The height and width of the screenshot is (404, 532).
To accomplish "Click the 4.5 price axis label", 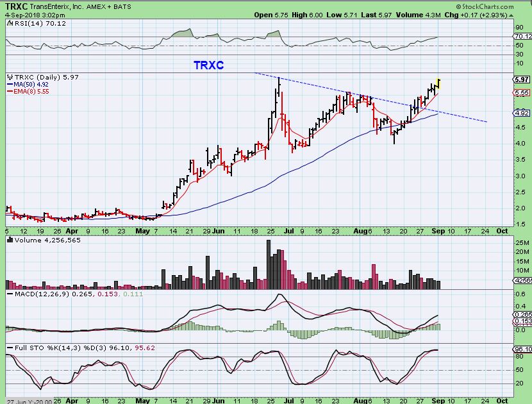I will pyautogui.click(x=520, y=128).
